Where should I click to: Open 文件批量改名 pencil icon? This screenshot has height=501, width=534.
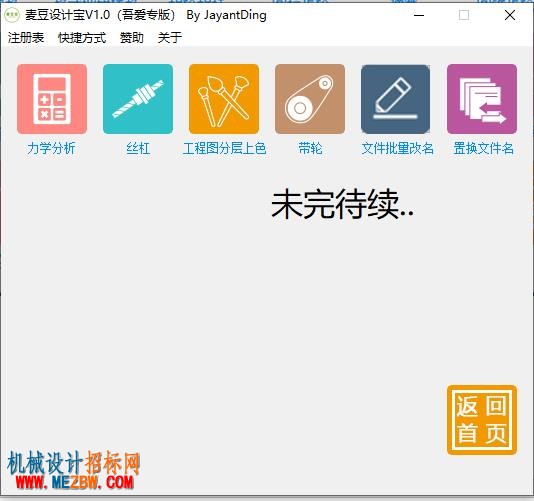396,99
